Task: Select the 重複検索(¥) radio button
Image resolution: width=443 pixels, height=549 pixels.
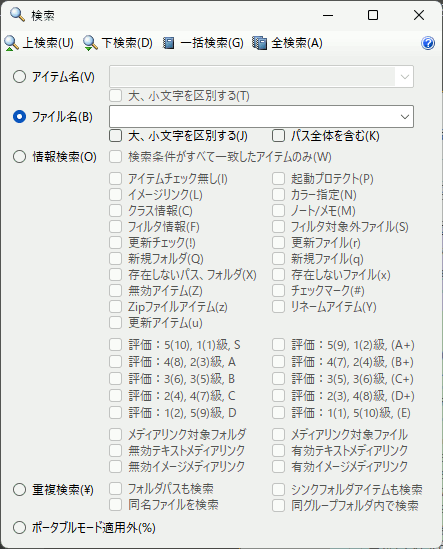Action: click(x=20, y=489)
